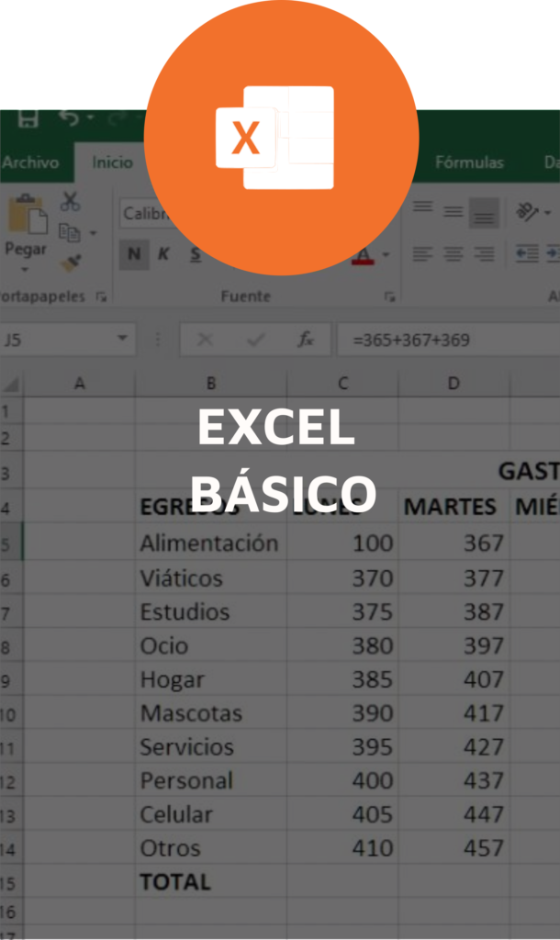
Task: Align text to the middle
Action: click(454, 212)
